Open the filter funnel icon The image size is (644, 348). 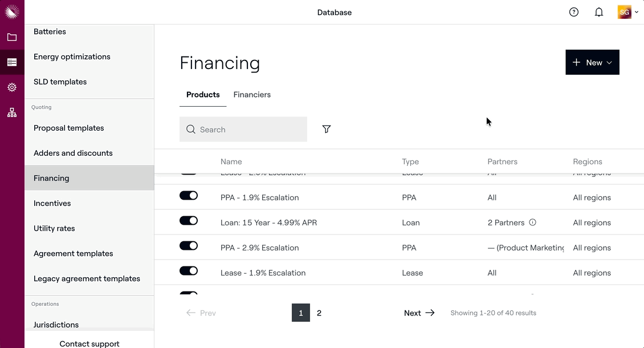click(327, 129)
